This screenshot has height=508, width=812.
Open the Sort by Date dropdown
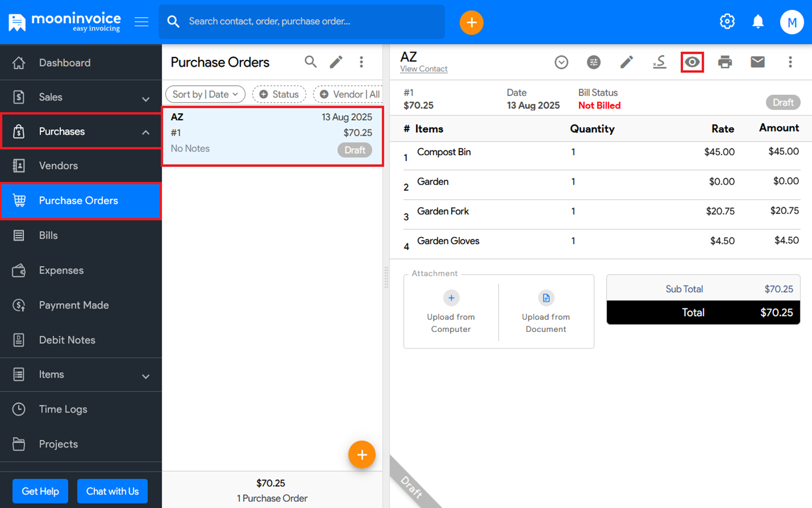pos(205,94)
